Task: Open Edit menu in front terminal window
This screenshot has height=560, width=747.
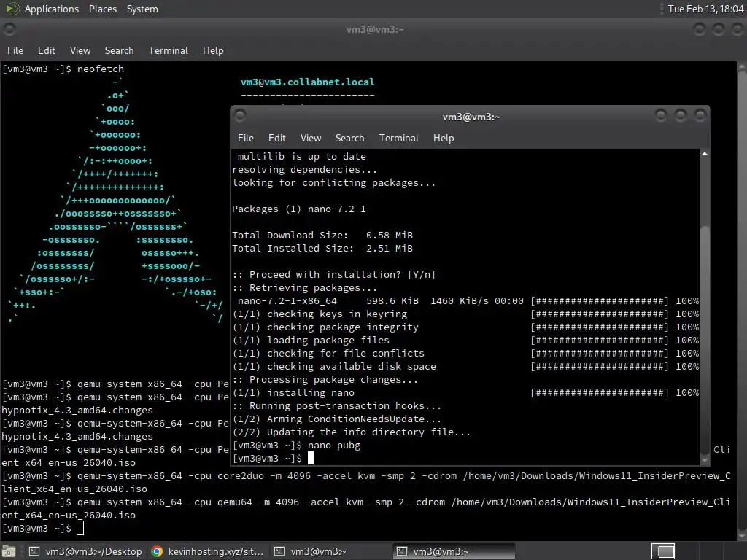Action: click(x=276, y=138)
